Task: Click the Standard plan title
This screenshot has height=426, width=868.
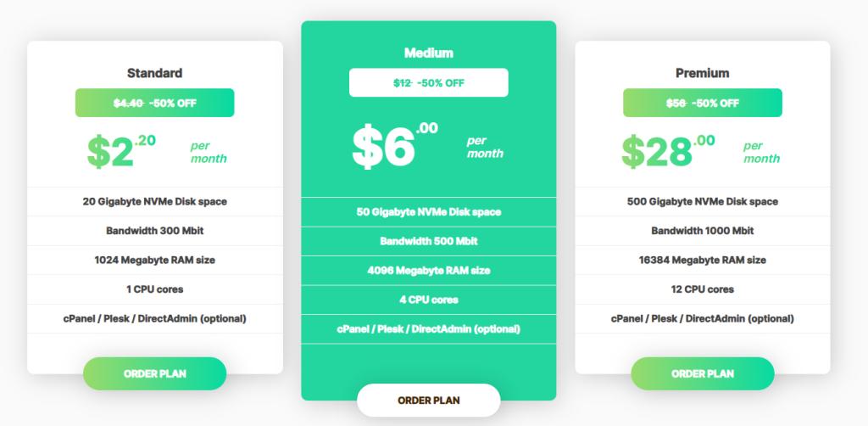Action: [x=154, y=73]
